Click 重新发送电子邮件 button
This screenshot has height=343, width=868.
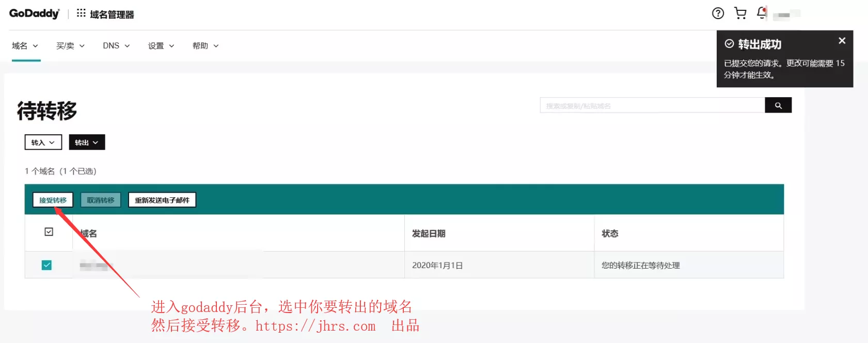tap(162, 200)
